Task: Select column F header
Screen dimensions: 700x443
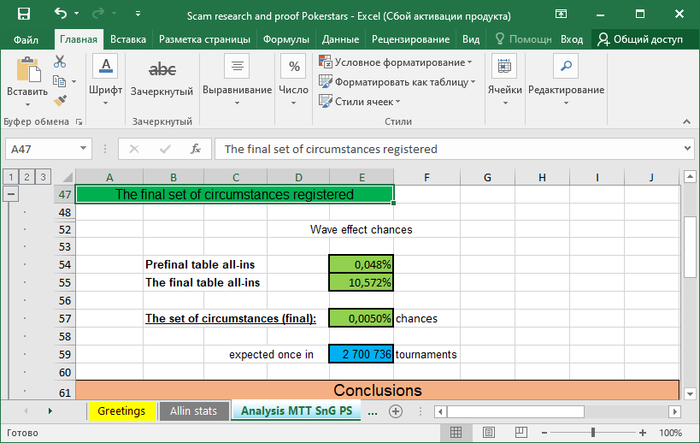Action: (427, 178)
